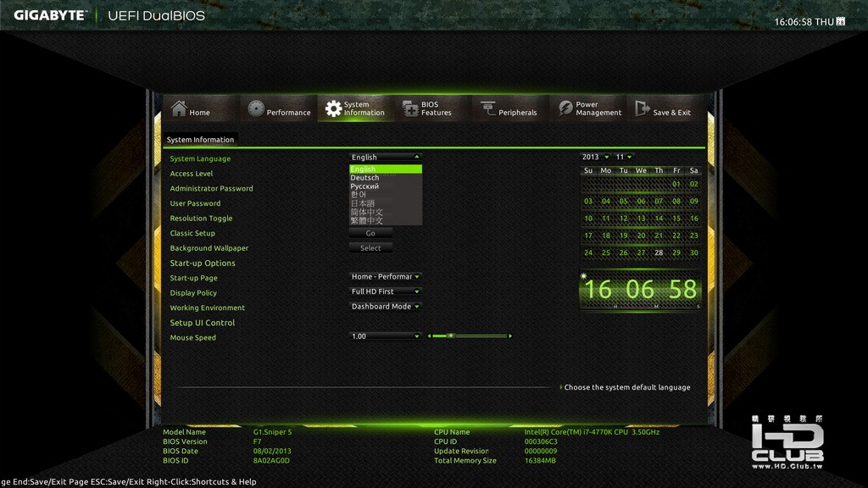
Task: Click the minutes digits 06 on clock
Action: pos(640,290)
